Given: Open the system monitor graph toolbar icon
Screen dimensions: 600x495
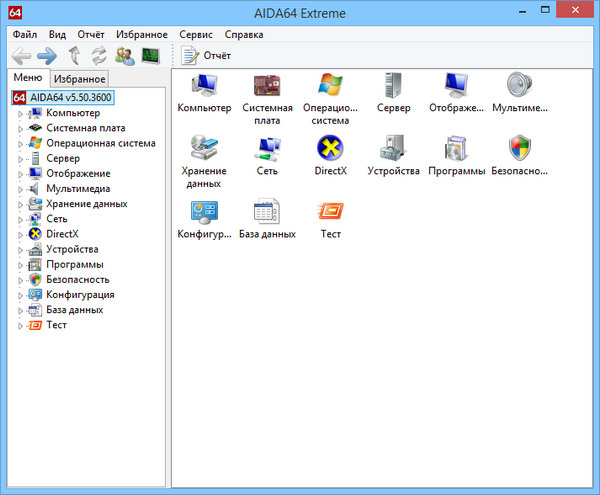Looking at the screenshot, I should click(150, 56).
